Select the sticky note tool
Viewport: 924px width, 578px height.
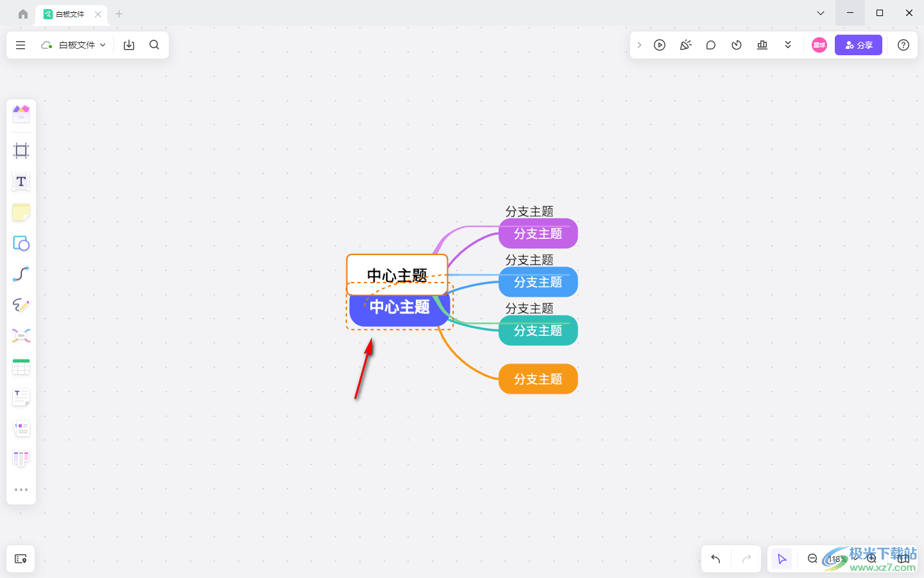point(21,213)
